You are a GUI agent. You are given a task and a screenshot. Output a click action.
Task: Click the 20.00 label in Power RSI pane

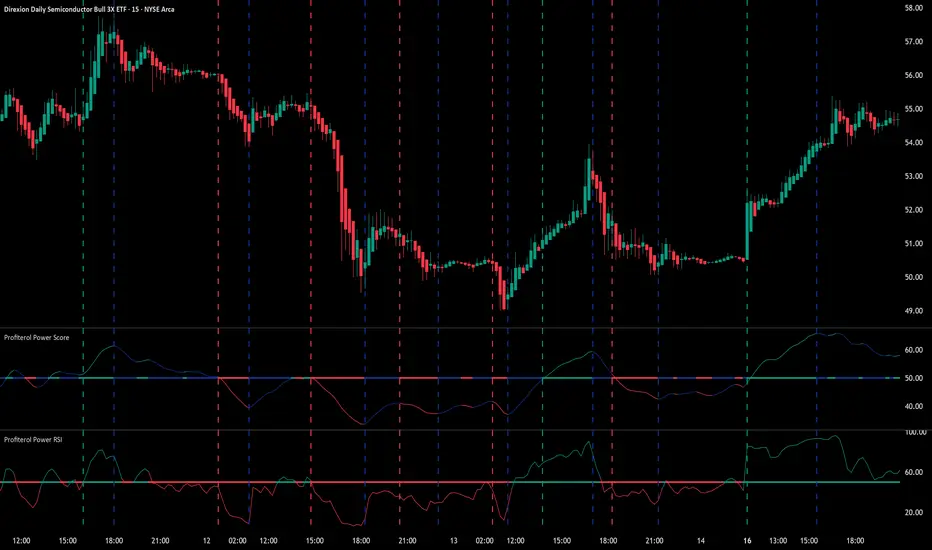point(913,513)
